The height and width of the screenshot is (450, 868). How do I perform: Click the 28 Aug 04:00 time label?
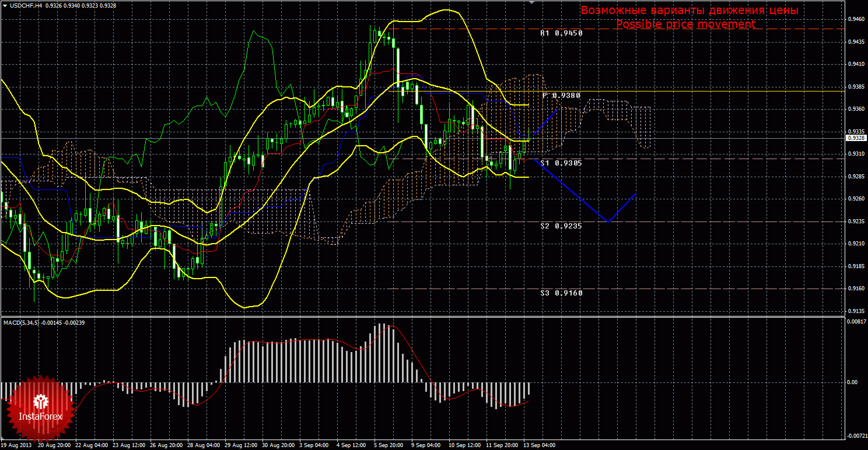pos(204,445)
